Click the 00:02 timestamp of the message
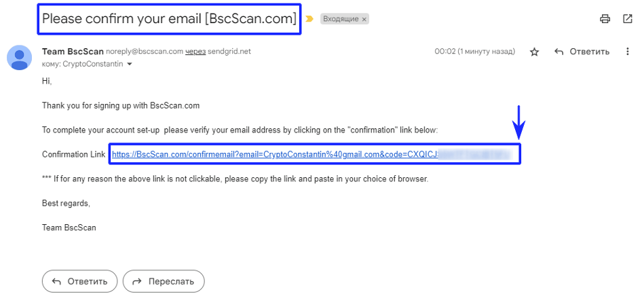Image resolution: width=644 pixels, height=307 pixels. point(475,52)
